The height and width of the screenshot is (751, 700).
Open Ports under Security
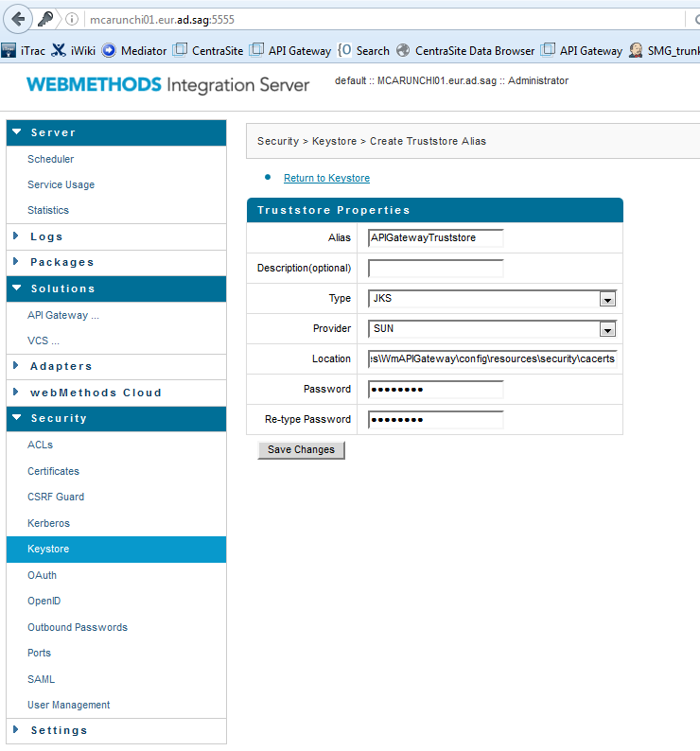point(39,653)
